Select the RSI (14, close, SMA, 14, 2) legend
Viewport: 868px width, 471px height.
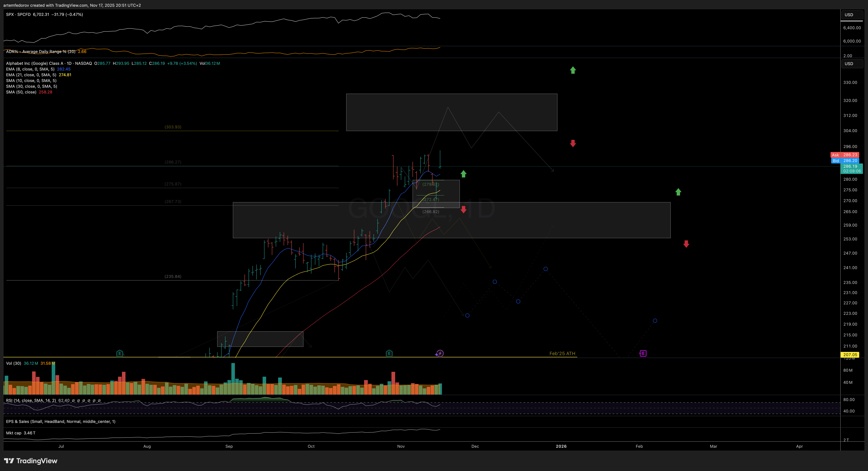click(x=31, y=400)
